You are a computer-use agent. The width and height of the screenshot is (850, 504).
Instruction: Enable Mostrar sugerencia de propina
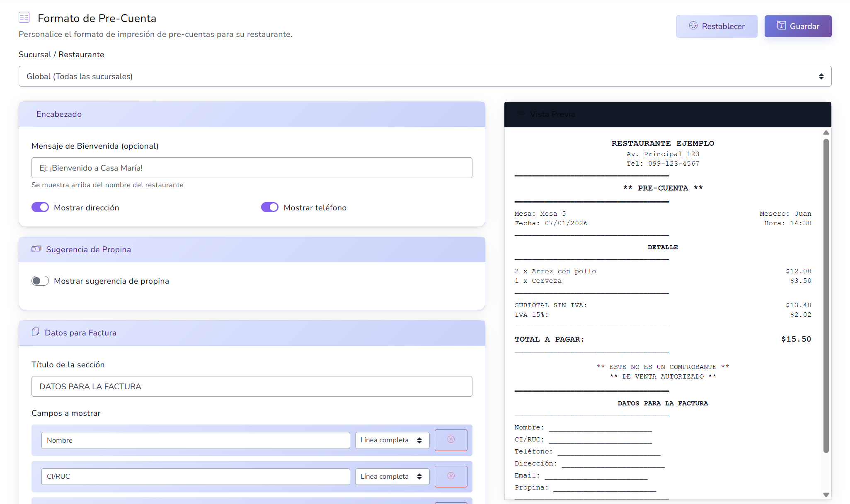[40, 281]
